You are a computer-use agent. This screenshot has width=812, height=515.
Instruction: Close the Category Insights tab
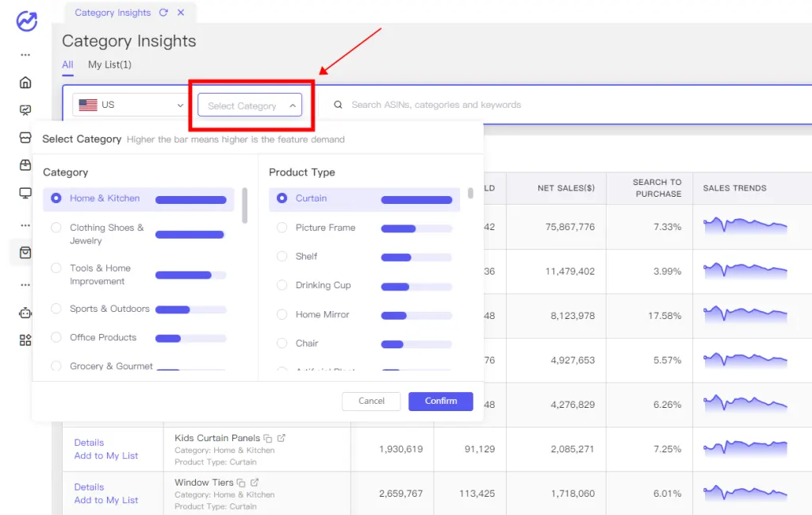181,13
